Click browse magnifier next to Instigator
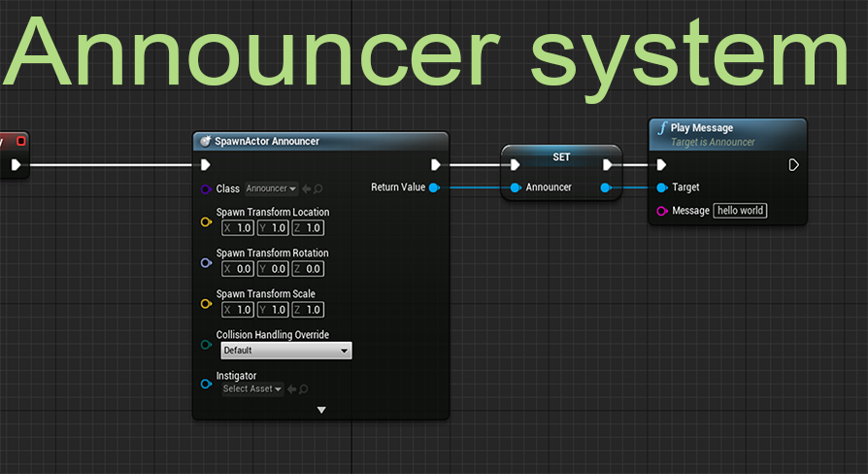Screen dimensions: 868x474 click(303, 389)
